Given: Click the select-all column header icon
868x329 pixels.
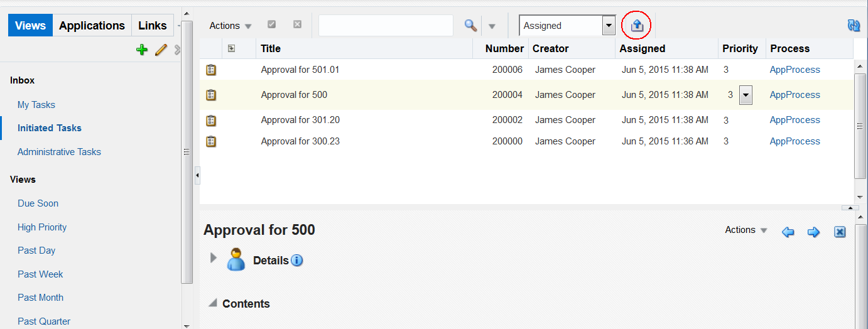Looking at the screenshot, I should [x=231, y=48].
